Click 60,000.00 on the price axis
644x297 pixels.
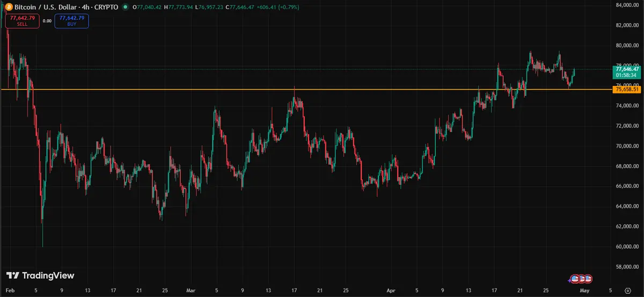(627, 247)
